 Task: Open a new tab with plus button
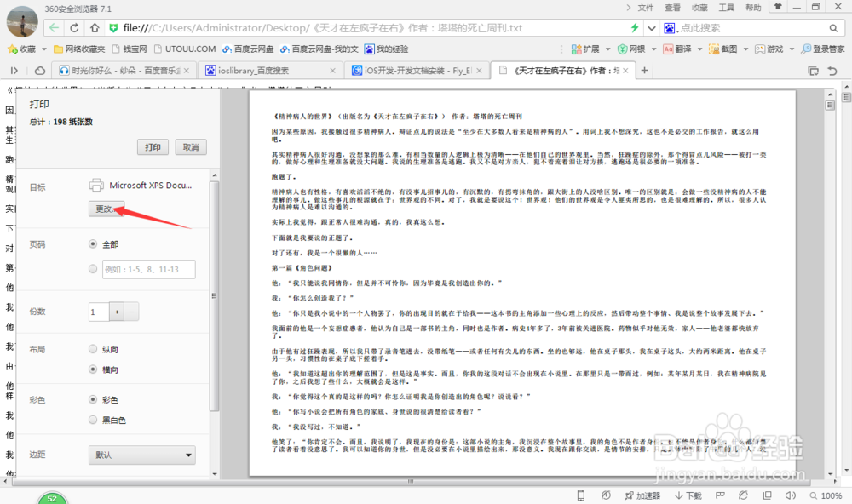(644, 70)
